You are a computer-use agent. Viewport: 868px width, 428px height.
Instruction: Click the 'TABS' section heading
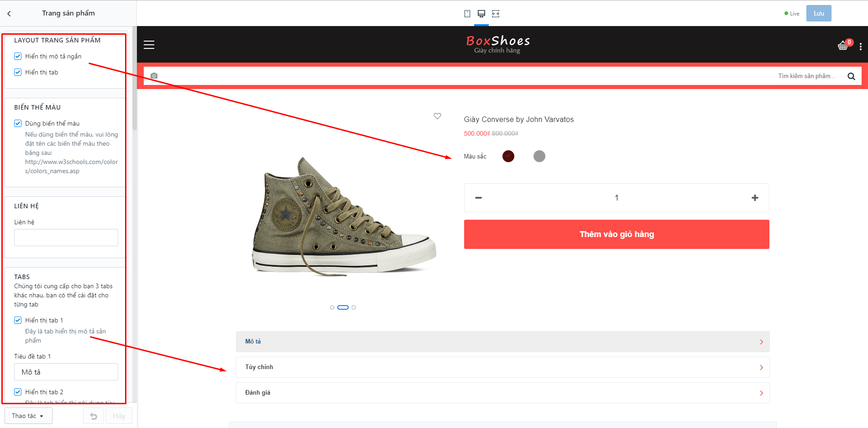(x=22, y=277)
